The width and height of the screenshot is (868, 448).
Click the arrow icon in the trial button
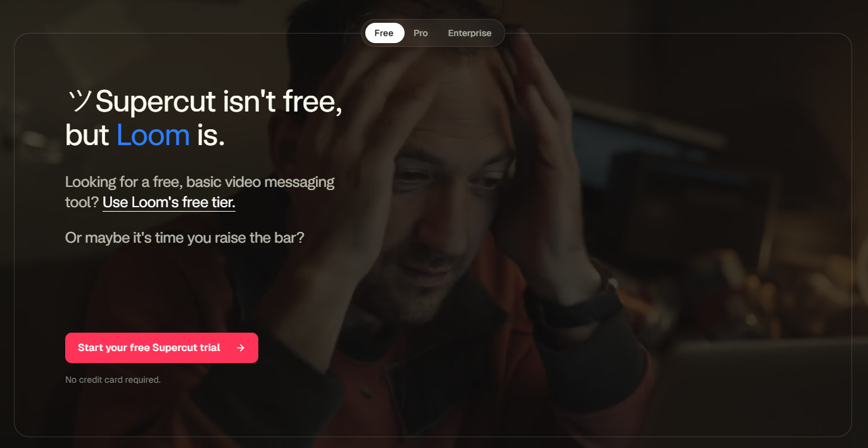click(241, 348)
